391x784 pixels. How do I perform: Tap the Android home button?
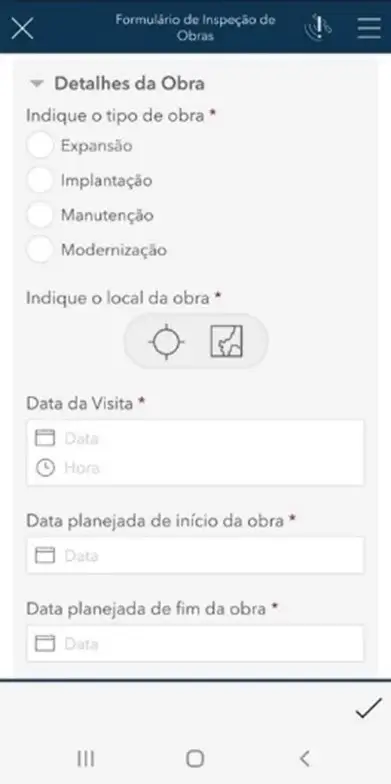tap(195, 758)
